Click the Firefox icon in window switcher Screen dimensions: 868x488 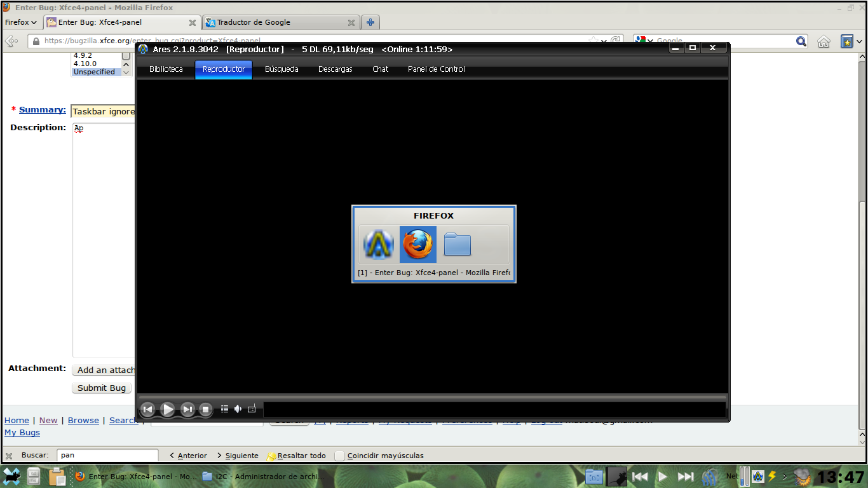click(418, 245)
